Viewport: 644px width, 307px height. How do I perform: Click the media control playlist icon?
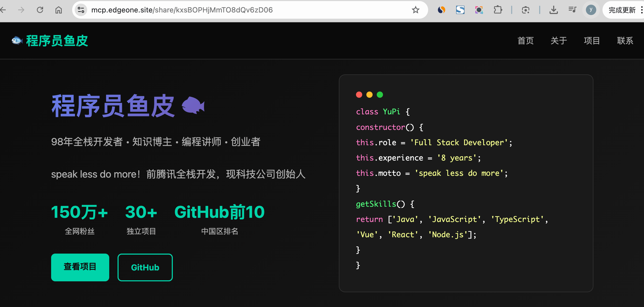pos(572,10)
